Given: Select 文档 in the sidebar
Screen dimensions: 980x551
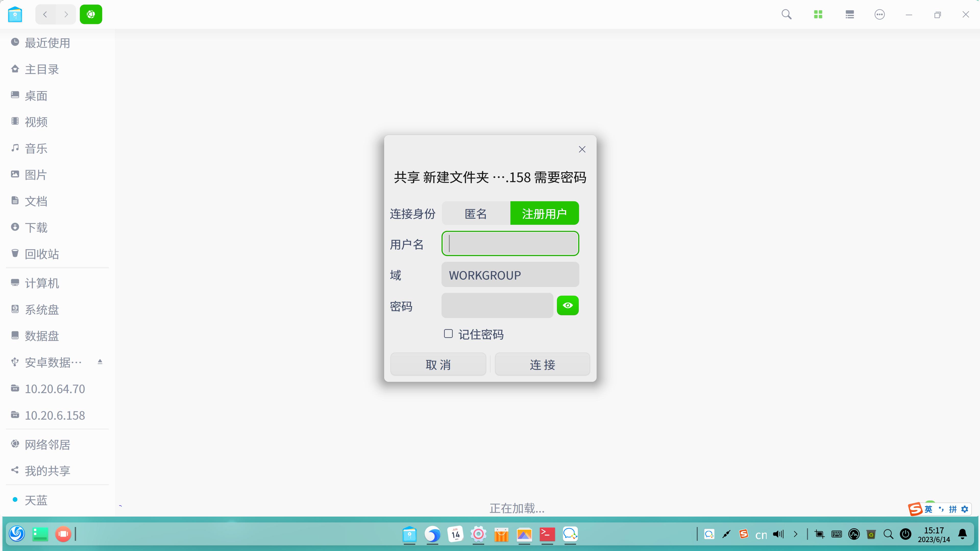Looking at the screenshot, I should click(x=57, y=201).
